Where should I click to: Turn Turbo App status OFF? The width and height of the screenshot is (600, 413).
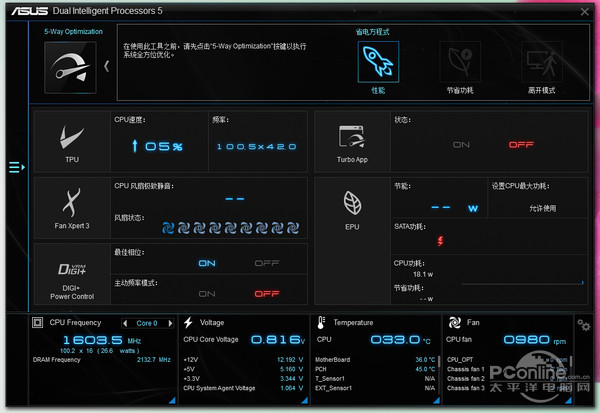(520, 144)
